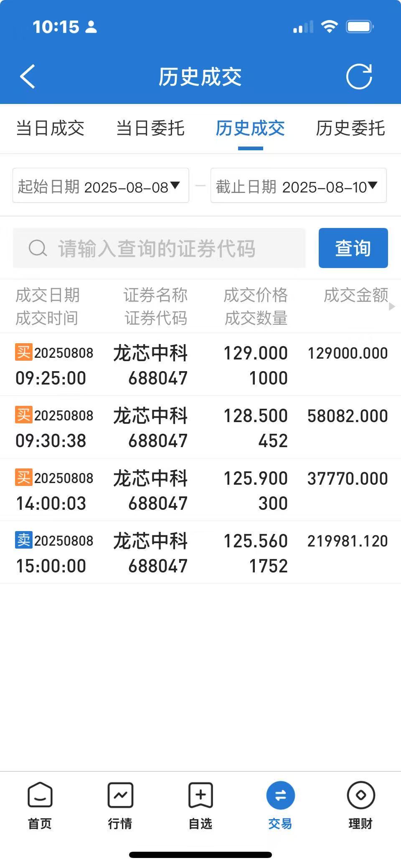Tap the 买 badge on 14:00:03 row
This screenshot has width=401, height=868.
tap(24, 477)
